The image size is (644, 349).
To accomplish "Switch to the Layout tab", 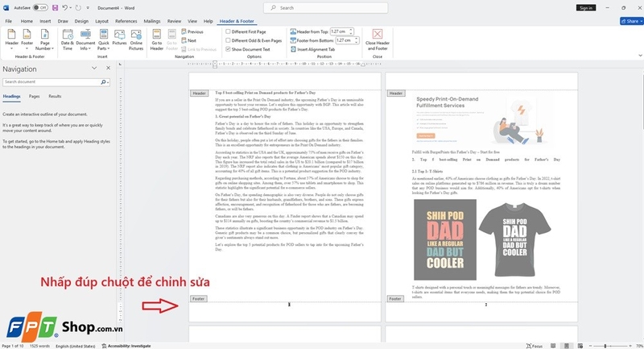I will 102,21.
